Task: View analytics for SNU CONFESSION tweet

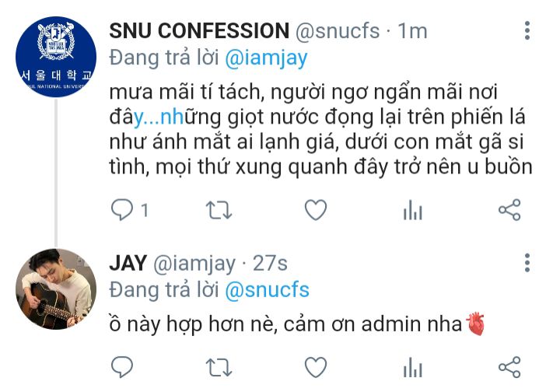Action: click(x=412, y=210)
